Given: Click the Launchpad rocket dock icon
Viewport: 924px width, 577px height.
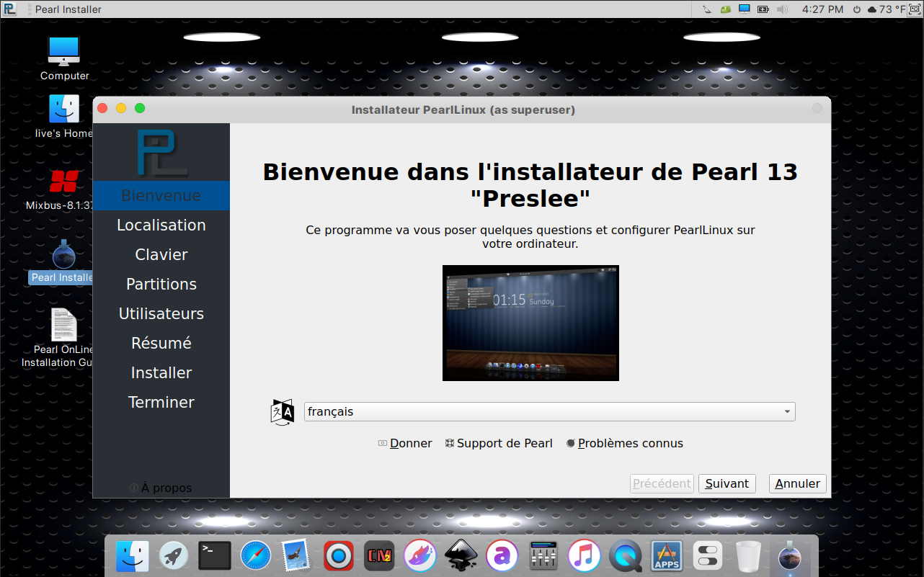Looking at the screenshot, I should click(174, 555).
